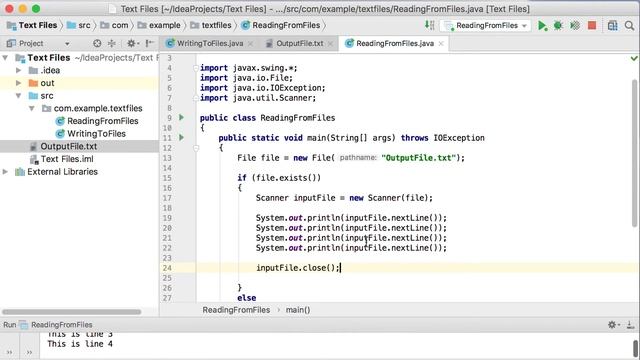Select the .idea folder row

click(x=79, y=70)
